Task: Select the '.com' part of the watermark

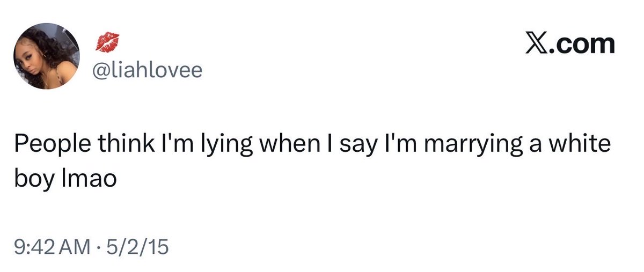Action: [581, 45]
